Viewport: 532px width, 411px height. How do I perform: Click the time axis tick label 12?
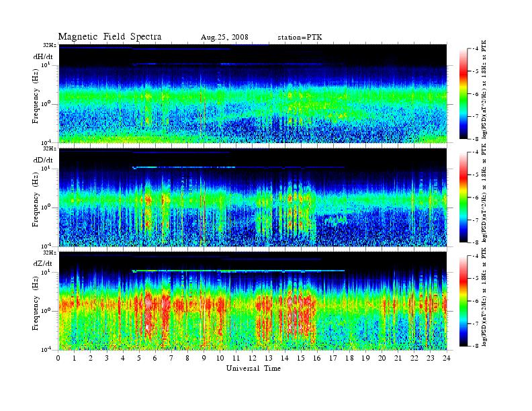tap(253, 358)
